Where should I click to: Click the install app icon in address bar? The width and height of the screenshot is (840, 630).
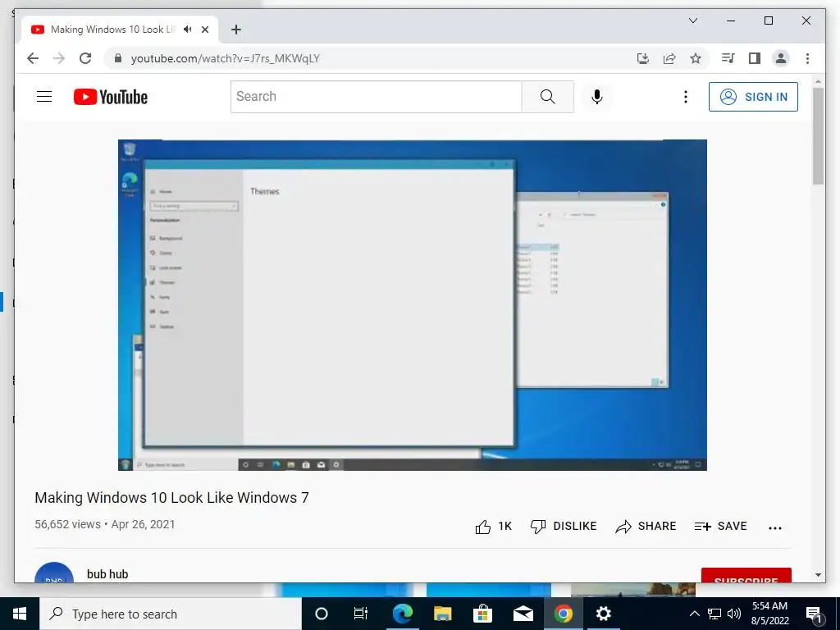(643, 58)
